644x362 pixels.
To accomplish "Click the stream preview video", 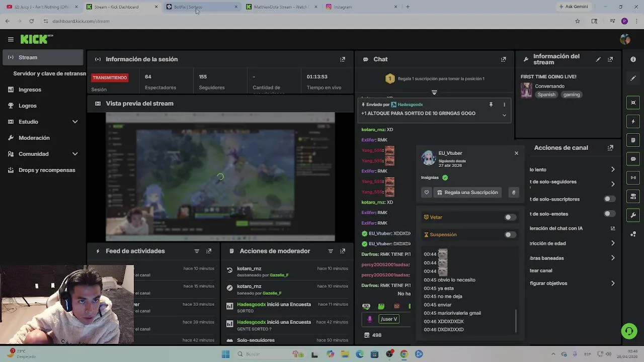I will click(x=220, y=177).
